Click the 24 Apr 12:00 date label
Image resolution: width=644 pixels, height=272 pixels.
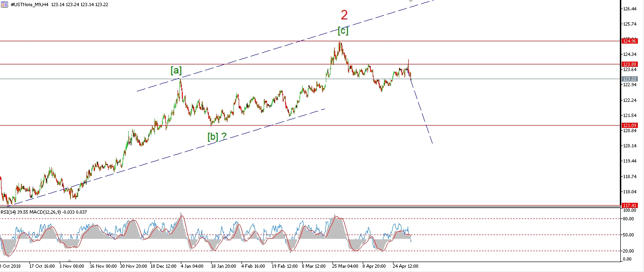coord(404,266)
